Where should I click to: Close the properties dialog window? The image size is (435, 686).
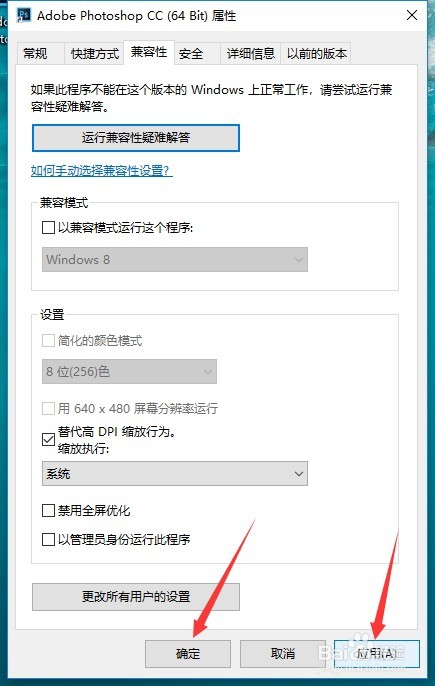(411, 15)
